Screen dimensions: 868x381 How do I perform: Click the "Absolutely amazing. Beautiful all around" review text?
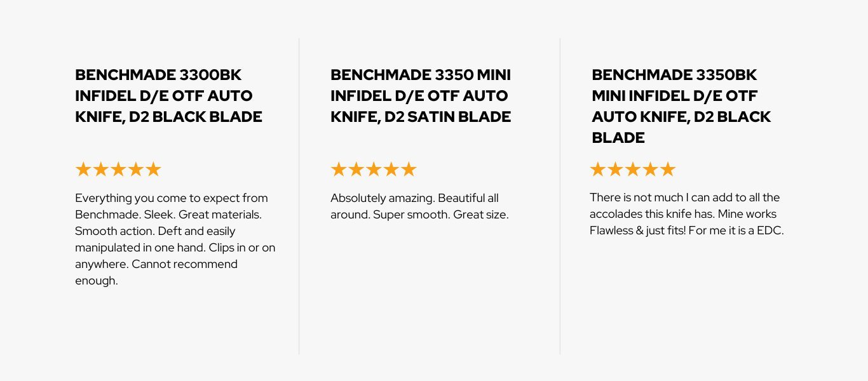(419, 206)
